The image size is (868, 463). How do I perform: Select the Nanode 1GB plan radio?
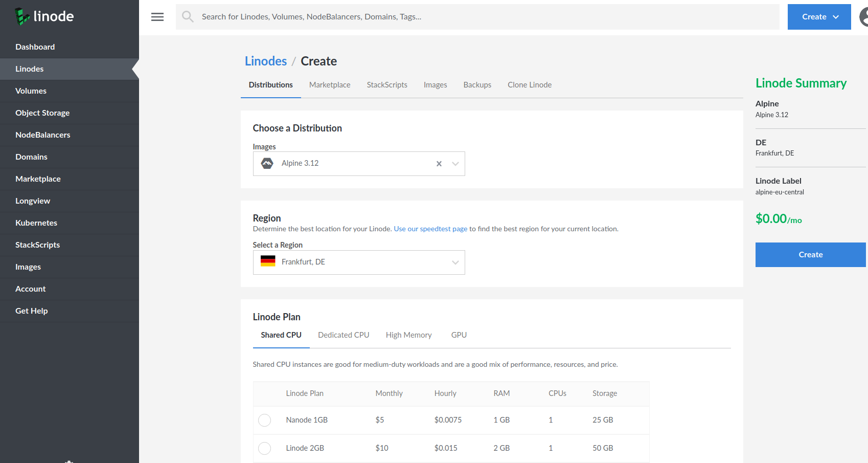[264, 420]
